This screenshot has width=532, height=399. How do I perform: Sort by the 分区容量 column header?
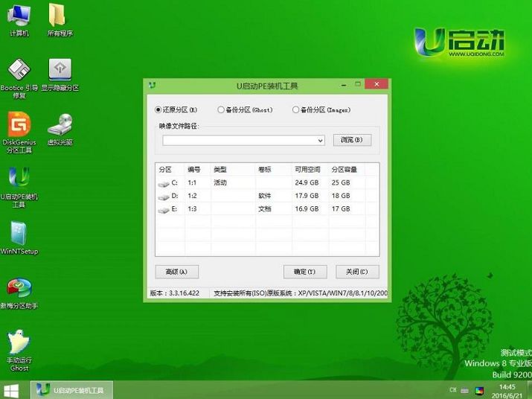tap(347, 170)
